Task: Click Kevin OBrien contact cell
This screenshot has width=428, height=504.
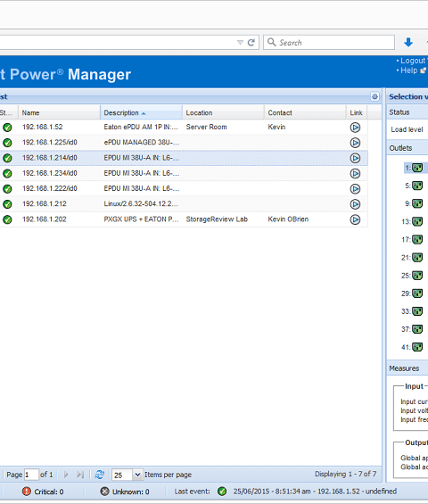Action: pyautogui.click(x=288, y=219)
